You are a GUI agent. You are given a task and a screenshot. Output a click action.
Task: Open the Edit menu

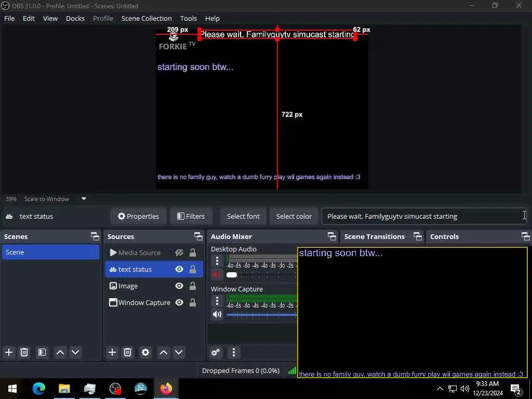coord(29,18)
